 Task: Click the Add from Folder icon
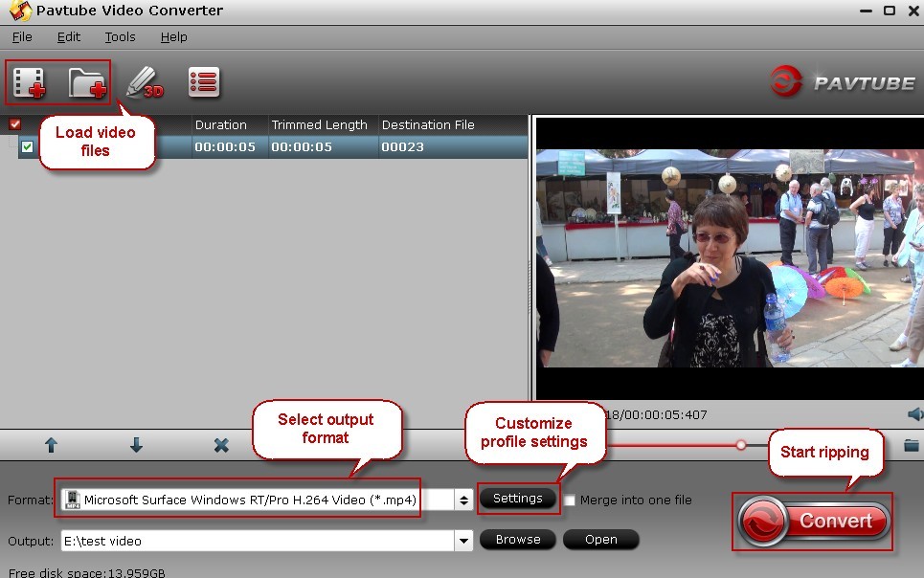point(87,82)
